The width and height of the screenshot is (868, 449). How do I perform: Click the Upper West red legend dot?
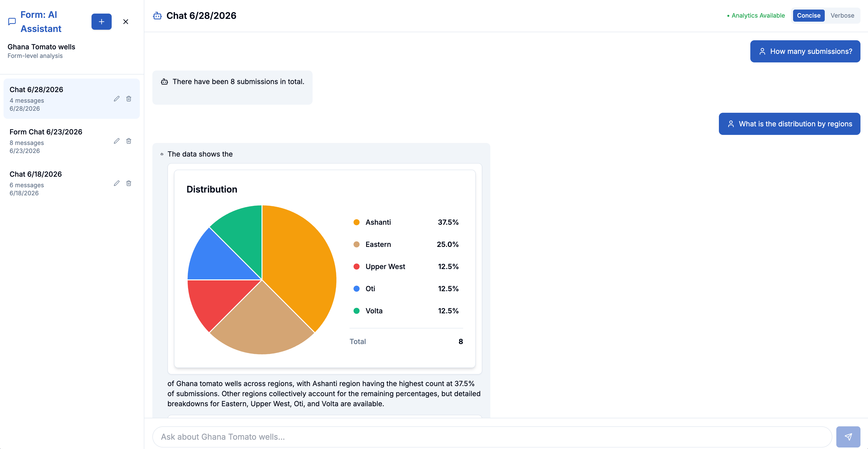[x=357, y=267]
